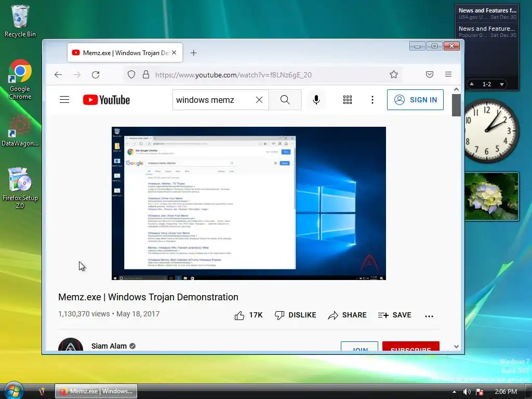Open the YouTube apps grid
Image resolution: width=532 pixels, height=399 pixels.
click(x=348, y=100)
